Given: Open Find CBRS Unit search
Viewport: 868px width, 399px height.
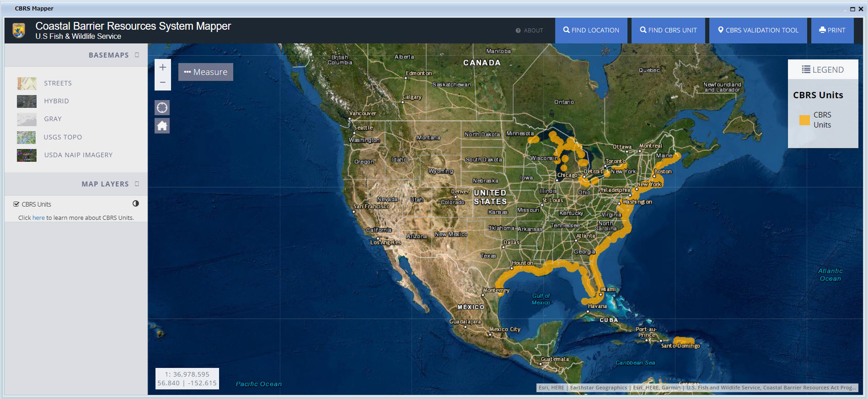Looking at the screenshot, I should (668, 31).
